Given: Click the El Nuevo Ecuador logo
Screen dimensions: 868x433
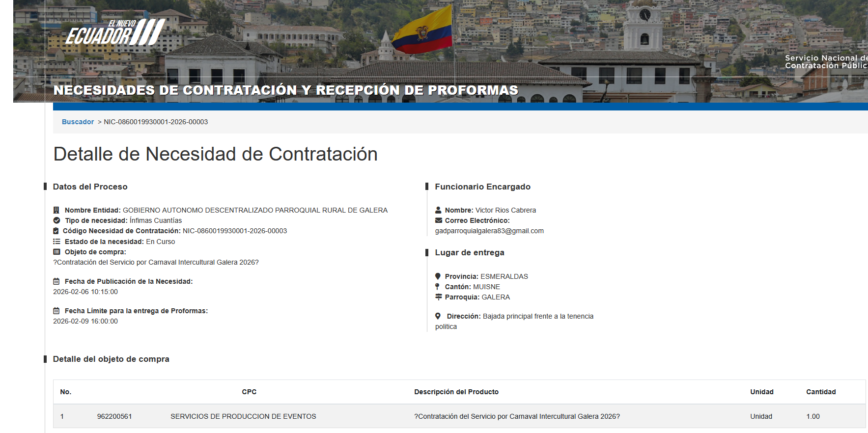Looking at the screenshot, I should tap(115, 32).
